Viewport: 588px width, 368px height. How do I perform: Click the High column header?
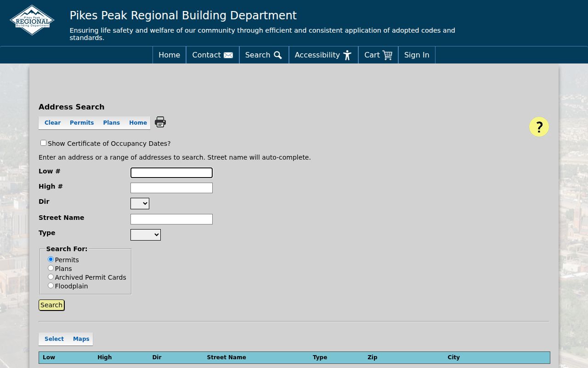(105, 357)
